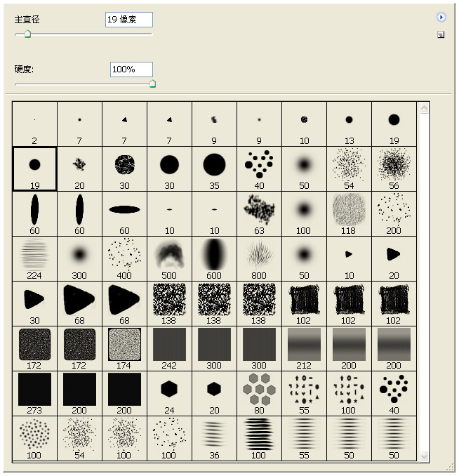Click the hardness field showing 100%

[131, 70]
